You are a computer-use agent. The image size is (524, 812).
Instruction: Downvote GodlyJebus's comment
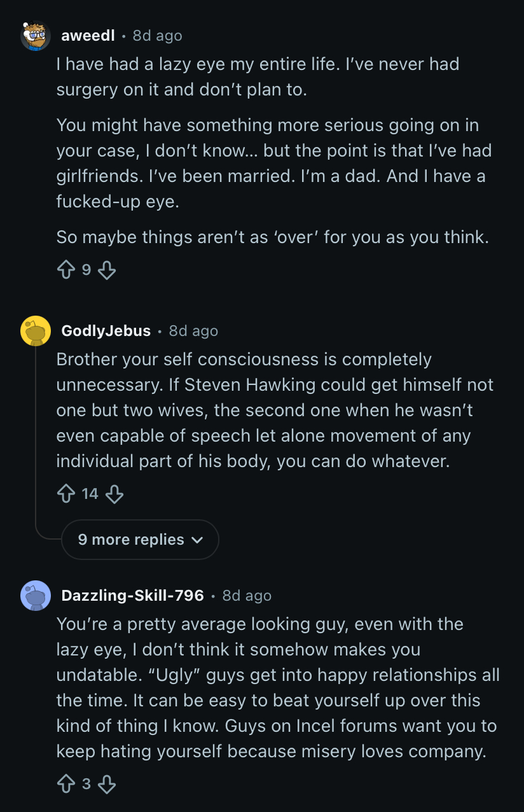coord(114,494)
